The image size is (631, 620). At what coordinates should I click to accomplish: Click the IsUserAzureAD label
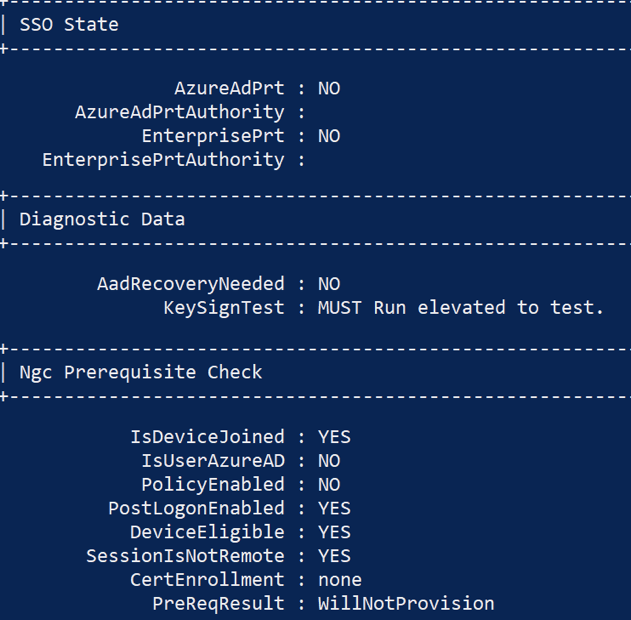click(212, 461)
